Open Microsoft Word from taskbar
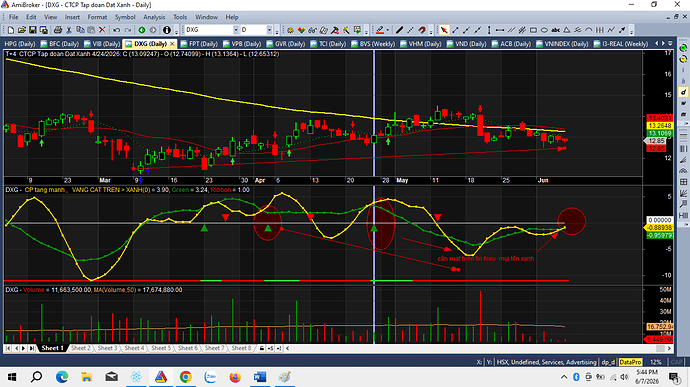 pyautogui.click(x=260, y=377)
